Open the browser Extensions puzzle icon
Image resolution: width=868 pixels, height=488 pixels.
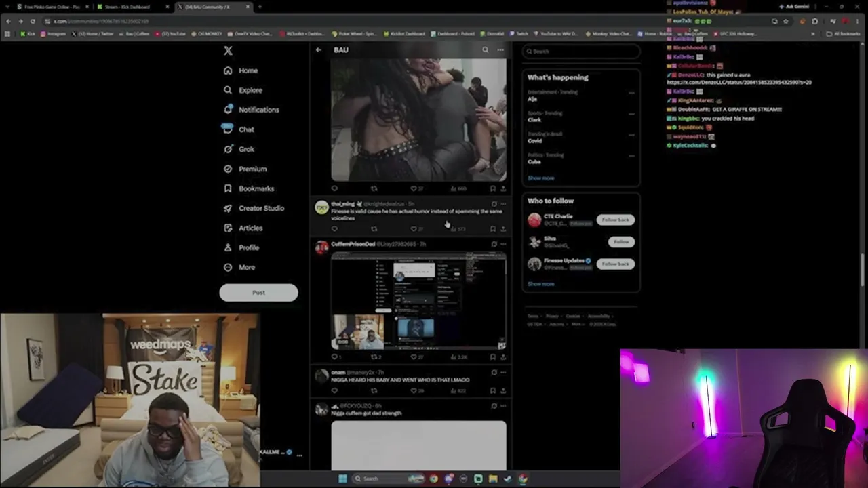[815, 21]
